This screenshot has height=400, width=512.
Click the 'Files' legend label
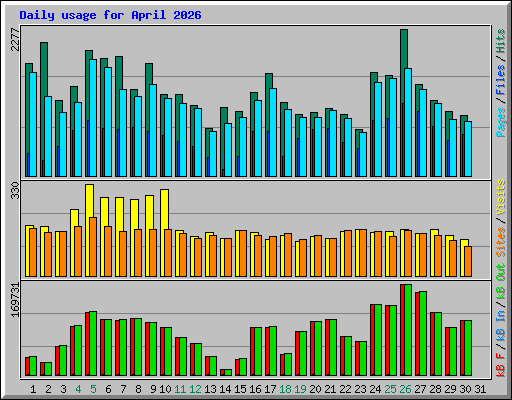point(501,80)
